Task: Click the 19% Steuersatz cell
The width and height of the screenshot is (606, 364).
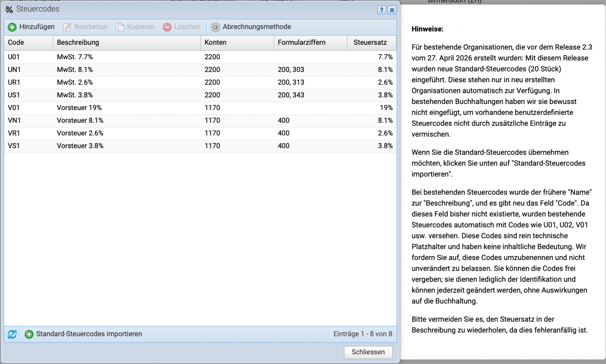Action: click(x=386, y=108)
